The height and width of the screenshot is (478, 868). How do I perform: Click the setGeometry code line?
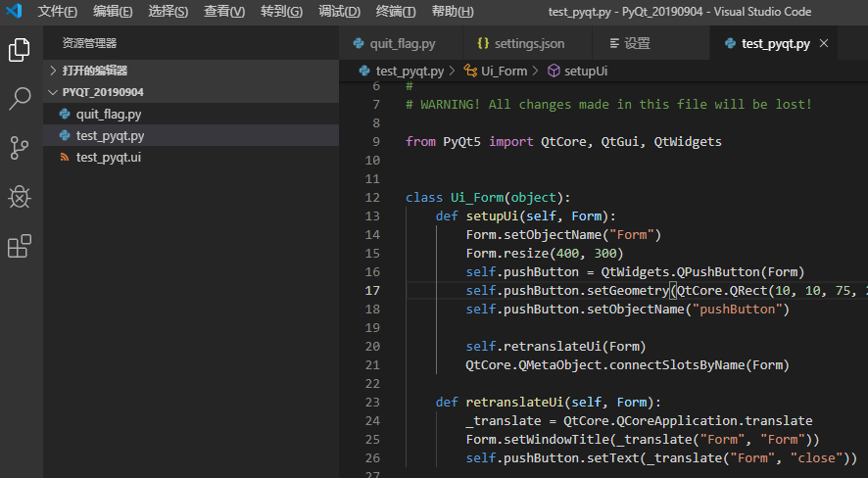tap(666, 291)
